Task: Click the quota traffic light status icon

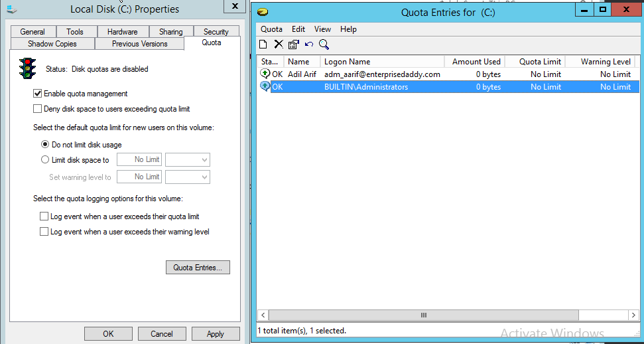Action: click(x=27, y=68)
